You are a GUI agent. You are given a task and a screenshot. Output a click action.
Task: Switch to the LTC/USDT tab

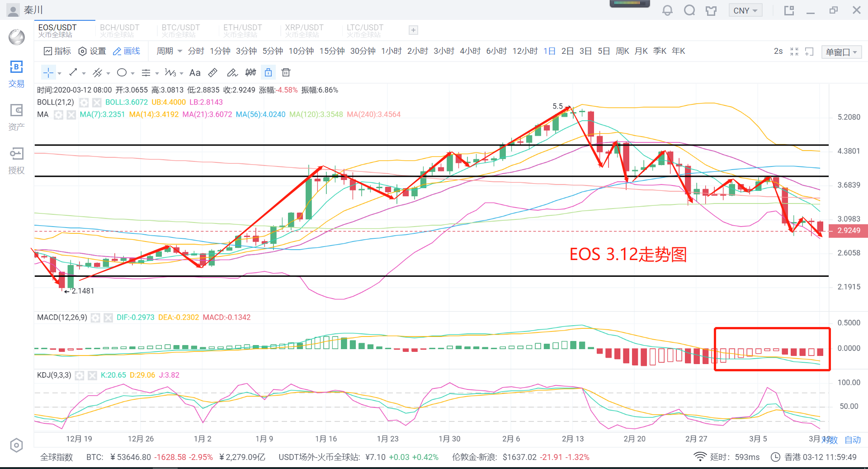point(365,30)
